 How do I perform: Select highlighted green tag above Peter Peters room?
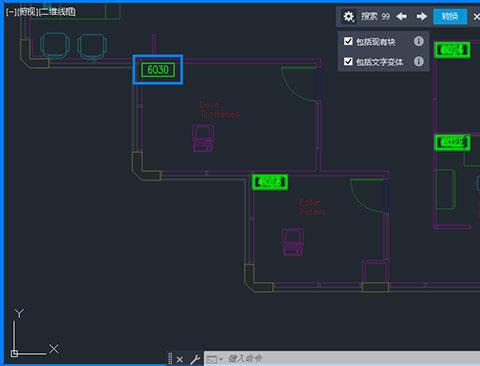click(270, 182)
